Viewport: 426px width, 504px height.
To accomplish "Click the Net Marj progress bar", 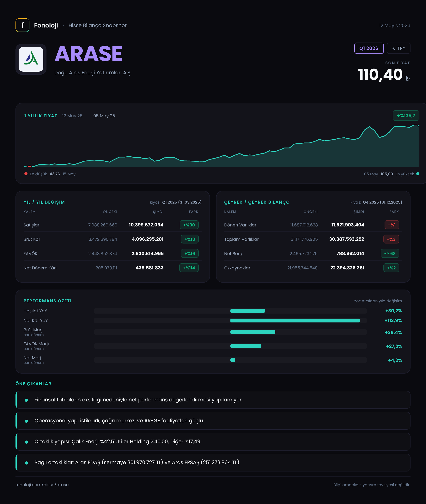I will click(x=230, y=360).
